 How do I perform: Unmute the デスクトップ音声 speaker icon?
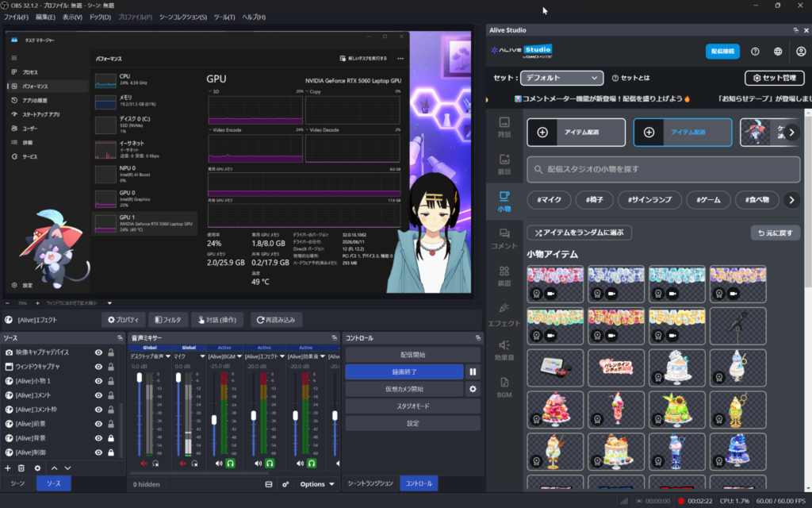click(144, 464)
